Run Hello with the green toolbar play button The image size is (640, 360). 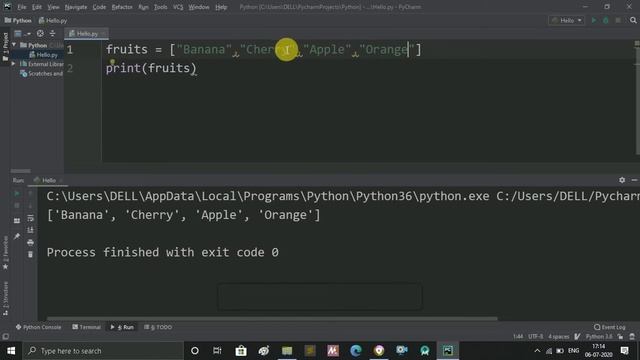(x=594, y=20)
